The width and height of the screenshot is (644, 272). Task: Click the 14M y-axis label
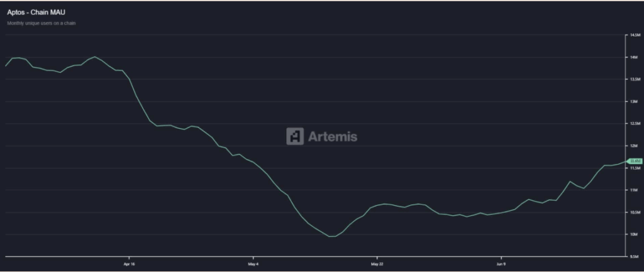pyautogui.click(x=633, y=57)
